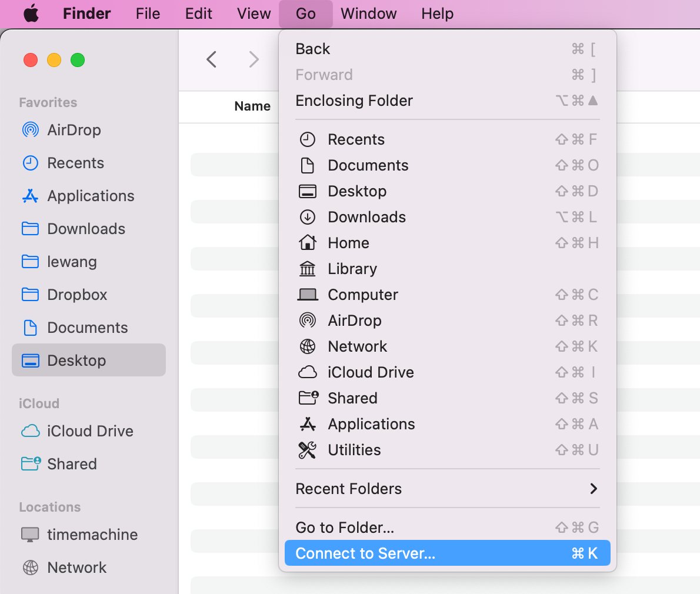Viewport: 700px width, 594px height.
Task: Choose Go to Folder… menu item
Action: tap(447, 528)
